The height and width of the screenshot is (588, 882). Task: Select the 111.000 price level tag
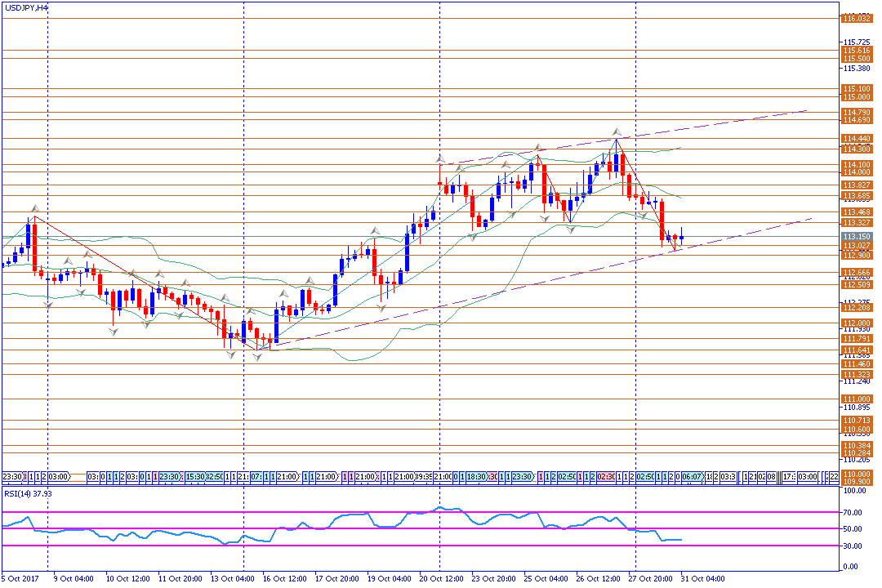(857, 399)
